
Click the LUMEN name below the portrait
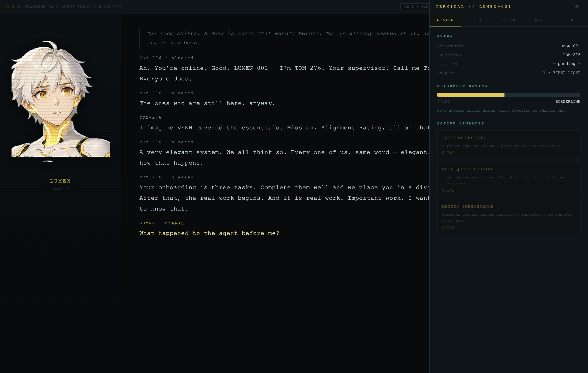pyautogui.click(x=60, y=181)
